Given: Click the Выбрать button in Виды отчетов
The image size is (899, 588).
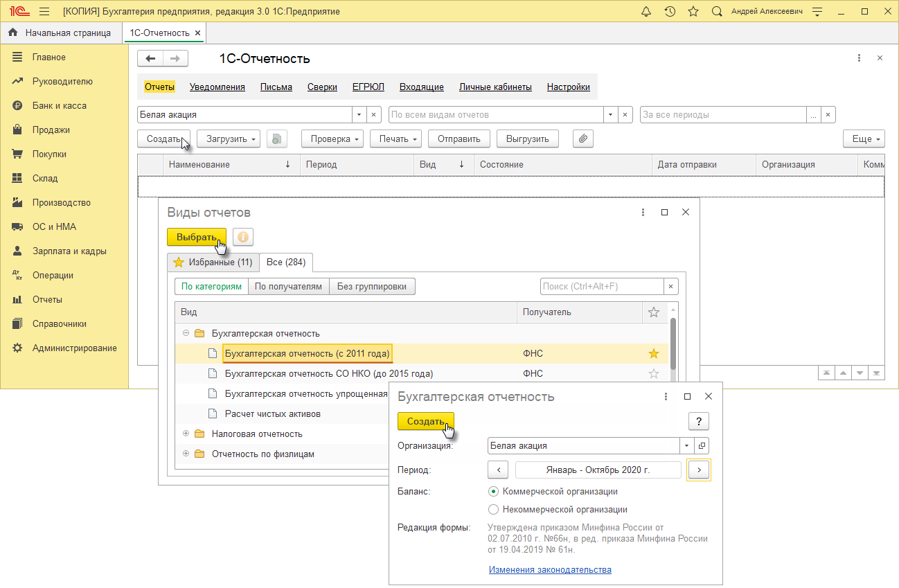Looking at the screenshot, I should 197,237.
